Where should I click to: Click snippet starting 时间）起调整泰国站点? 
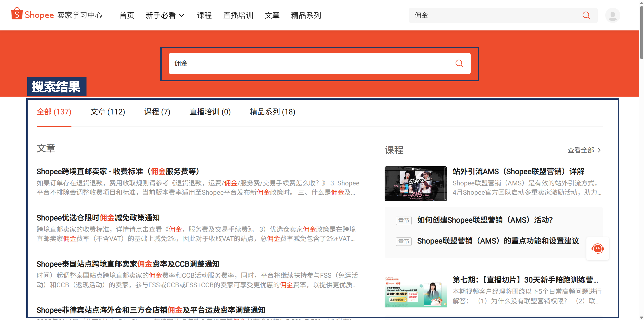(x=197, y=280)
